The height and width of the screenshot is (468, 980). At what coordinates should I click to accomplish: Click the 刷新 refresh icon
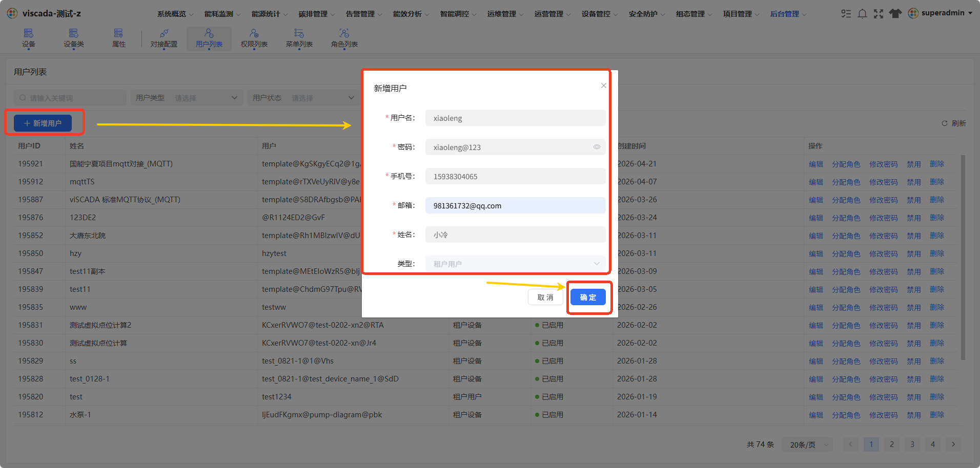point(945,123)
